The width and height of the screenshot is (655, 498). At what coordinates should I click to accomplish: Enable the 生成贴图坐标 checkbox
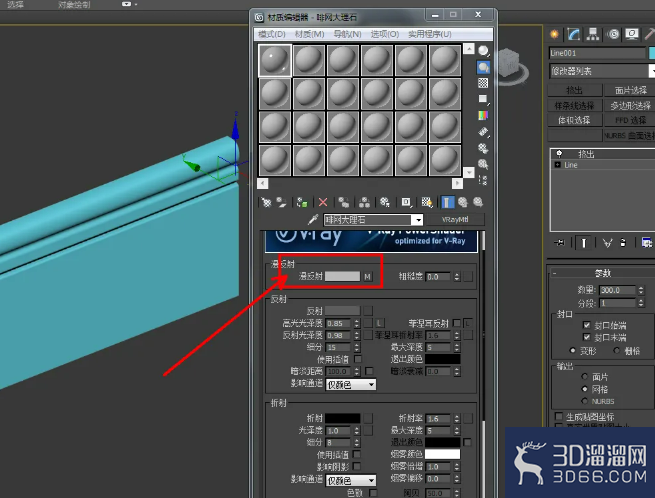pyautogui.click(x=559, y=417)
